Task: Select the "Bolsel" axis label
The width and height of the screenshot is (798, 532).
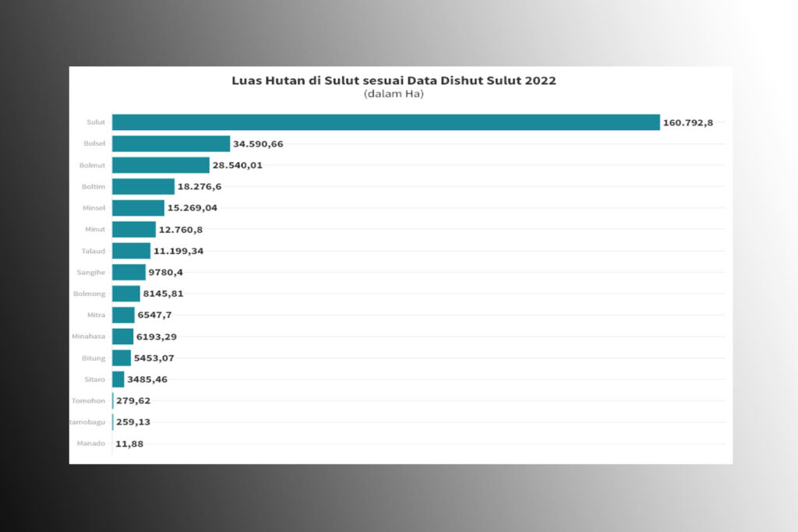Action: [94, 143]
